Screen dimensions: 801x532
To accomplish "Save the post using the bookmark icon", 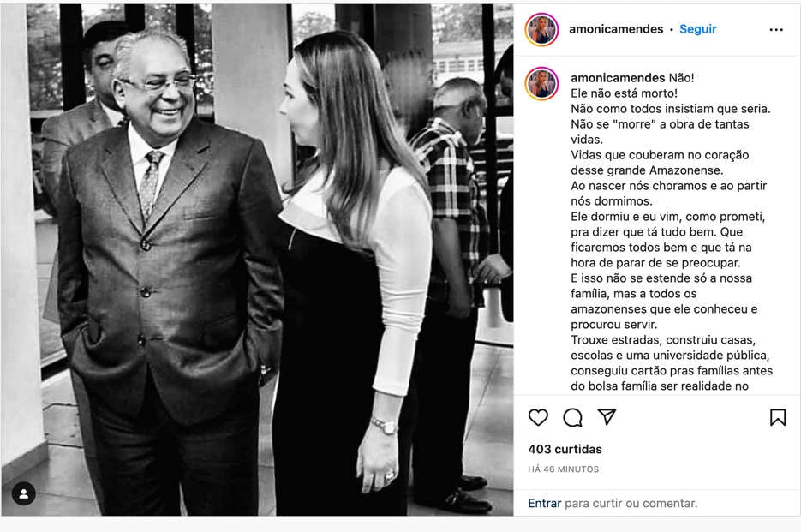I will 778,417.
